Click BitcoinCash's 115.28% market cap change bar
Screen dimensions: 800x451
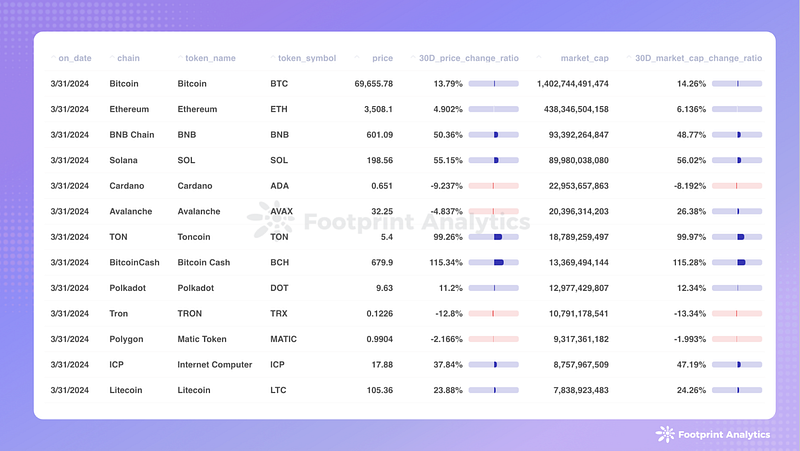tap(737, 262)
